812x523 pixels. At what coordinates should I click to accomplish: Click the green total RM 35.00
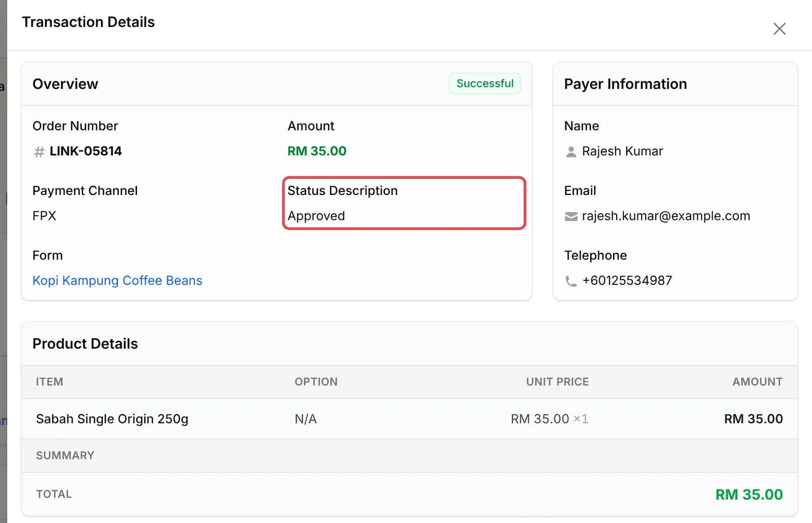coord(749,495)
